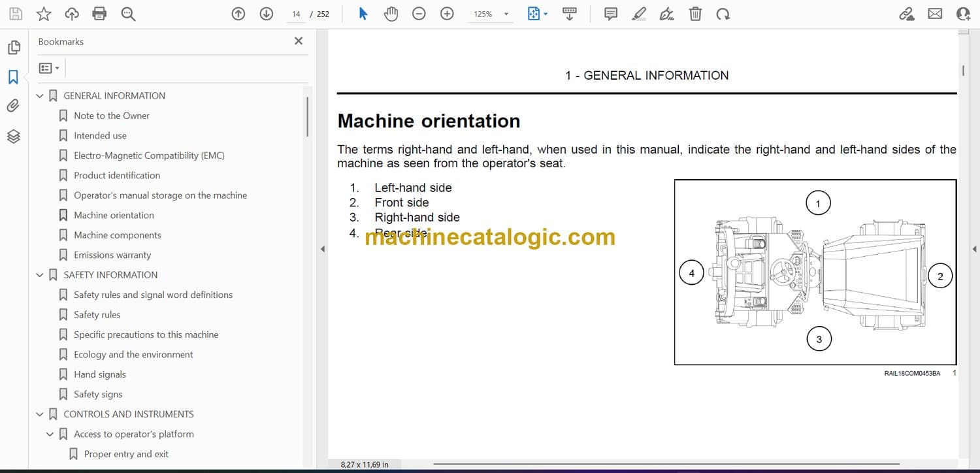Screen dimensions: 980x473
Task: Click the rotate page icon
Action: click(x=723, y=14)
